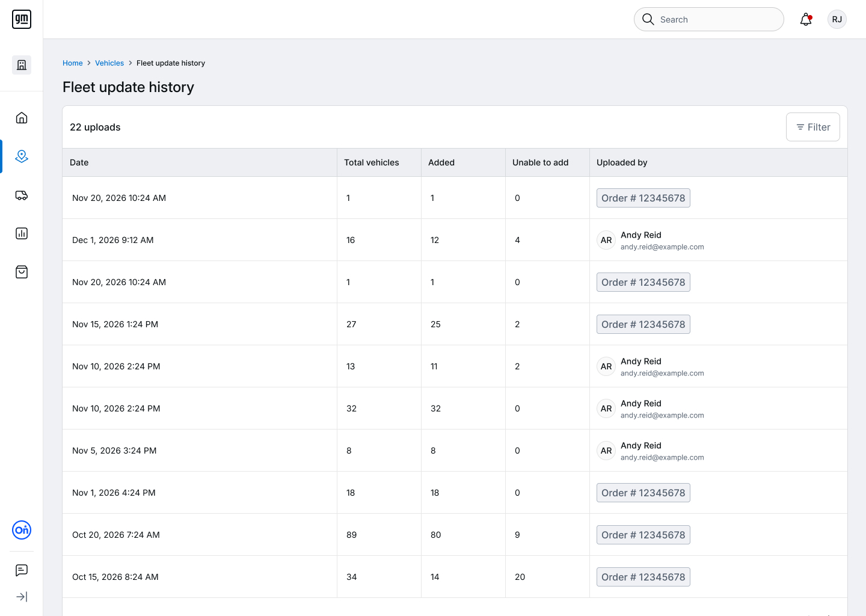Click total vehicles value 89
The height and width of the screenshot is (616, 866).
click(352, 535)
